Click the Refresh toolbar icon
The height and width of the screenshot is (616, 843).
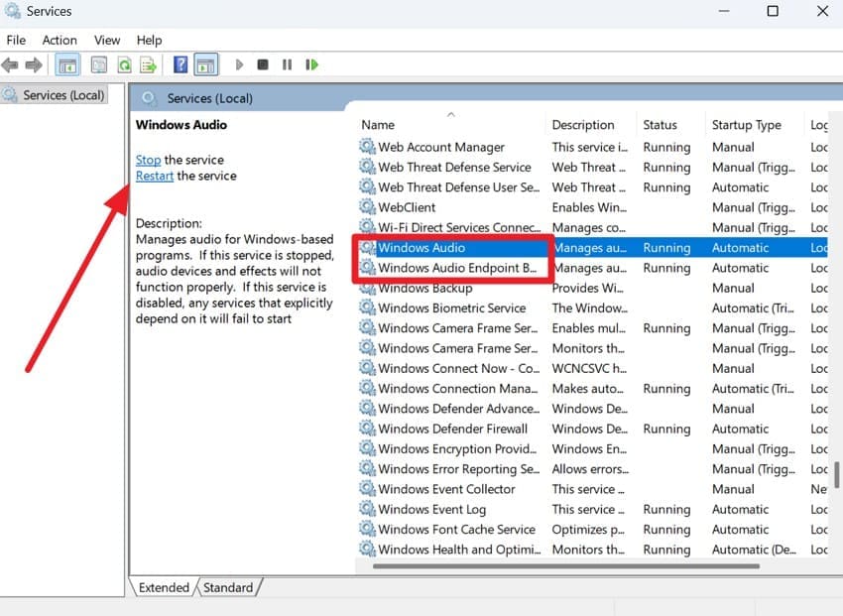(124, 65)
